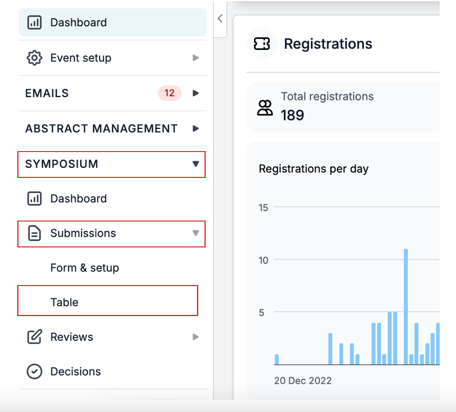Open Form & setup under Submissions
Image resolution: width=456 pixels, height=412 pixels.
click(x=85, y=268)
